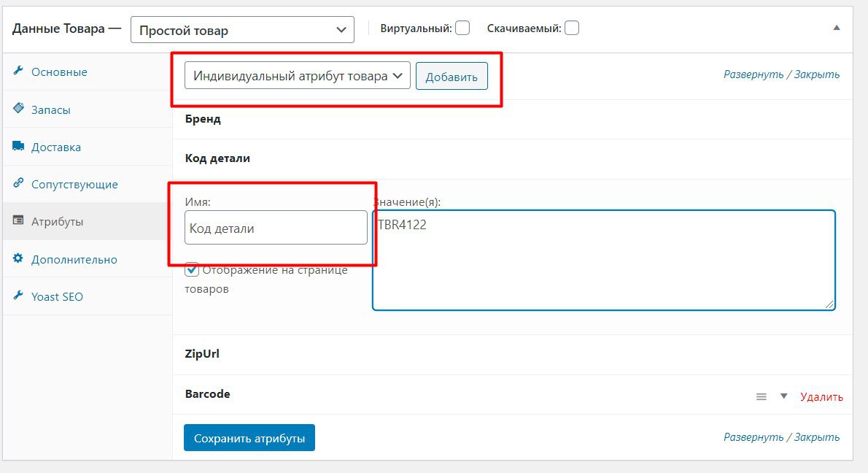Click the wrench icon beside Yoast SEO
The image size is (868, 473).
coord(18,296)
